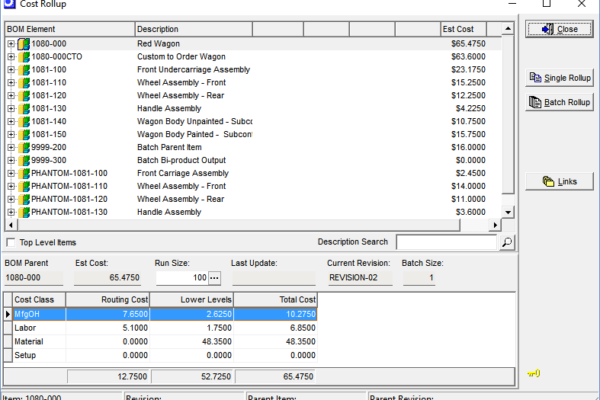
Task: Click the Lower Levels column header
Action: click(x=192, y=300)
